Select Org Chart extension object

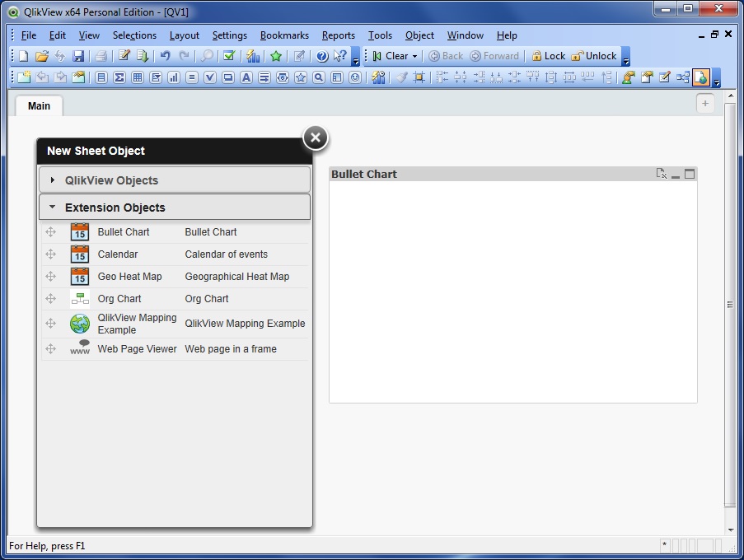(175, 299)
